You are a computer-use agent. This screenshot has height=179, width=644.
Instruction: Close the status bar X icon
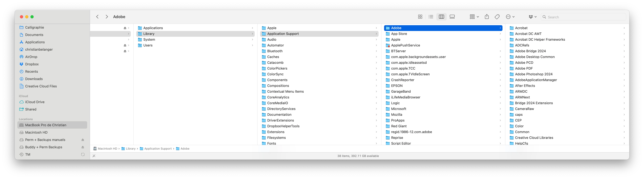pyautogui.click(x=94, y=156)
